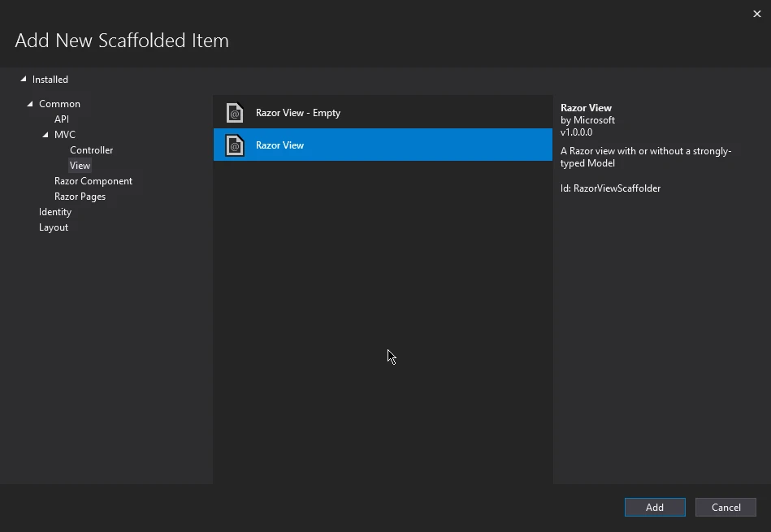The height and width of the screenshot is (532, 771).
Task: Select the 'Razor View' template row text
Action: tap(279, 145)
